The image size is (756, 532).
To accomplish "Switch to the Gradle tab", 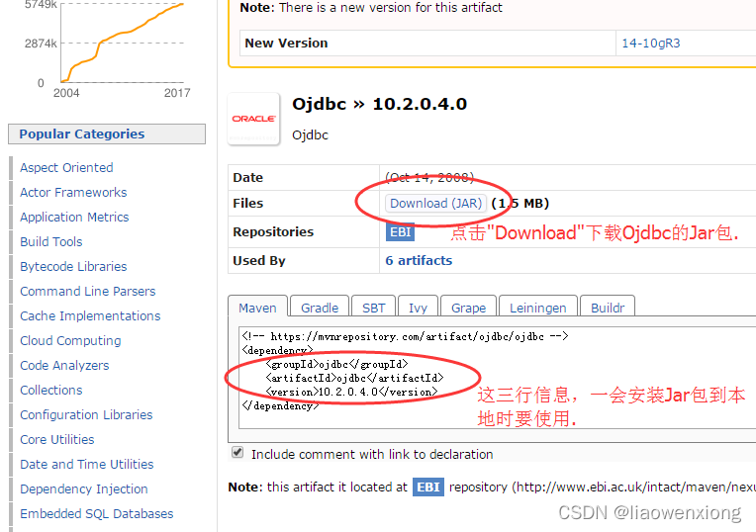I will tap(320, 308).
